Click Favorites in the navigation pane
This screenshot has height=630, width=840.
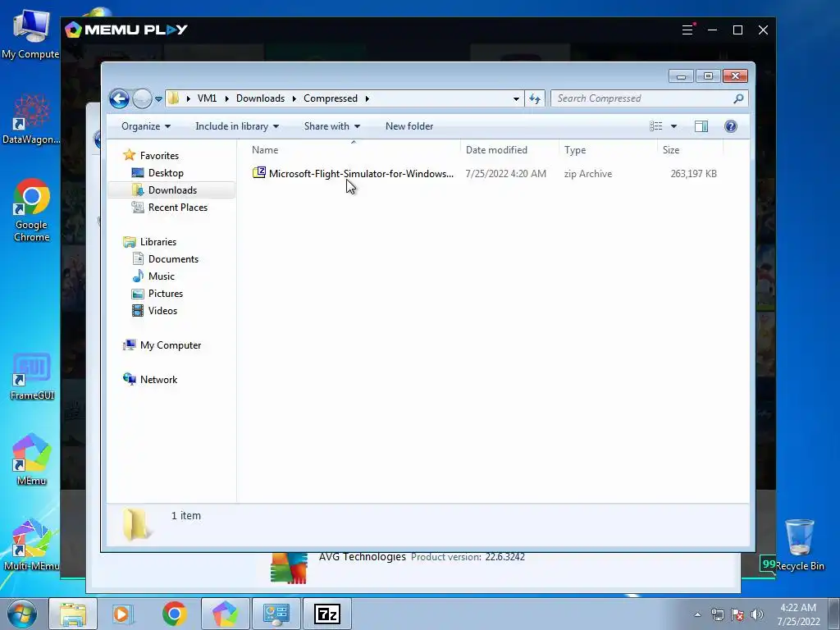pos(159,156)
